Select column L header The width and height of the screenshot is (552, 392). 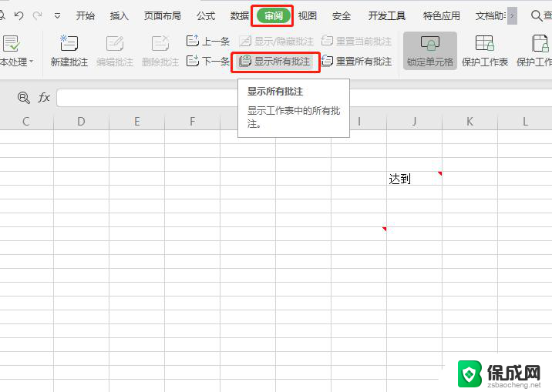tap(525, 121)
